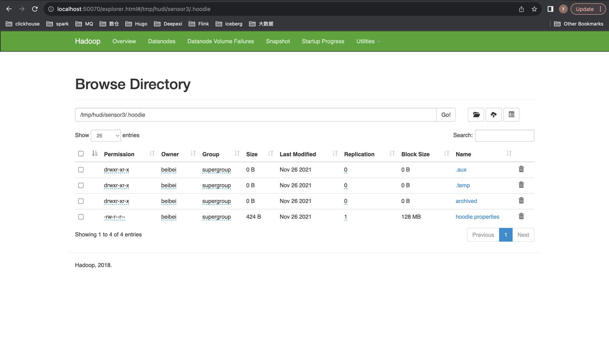Check the .aux row checkbox
Image resolution: width=609 pixels, height=364 pixels.
[81, 170]
